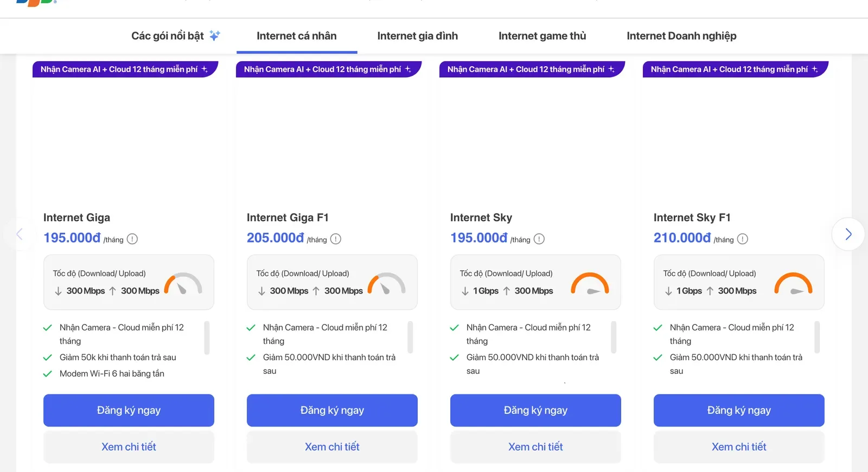This screenshot has height=472, width=868.
Task: Show previous packages with left carousel arrow
Action: pyautogui.click(x=20, y=234)
